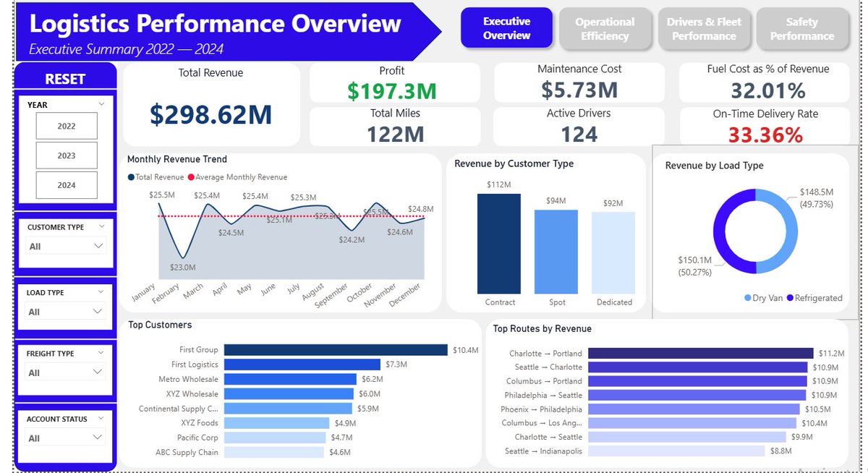Click the $298.62M Total Revenue value
This screenshot has height=473, width=868.
pos(211,114)
